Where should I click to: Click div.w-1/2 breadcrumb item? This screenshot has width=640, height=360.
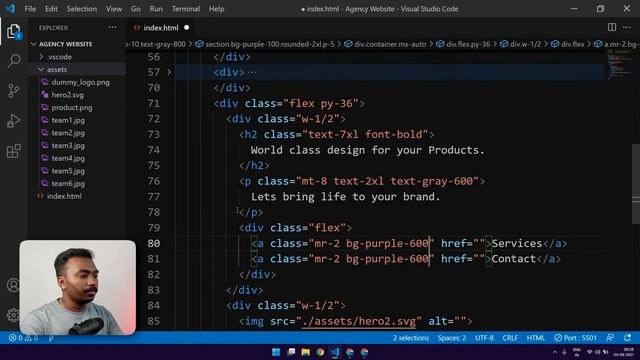click(521, 44)
